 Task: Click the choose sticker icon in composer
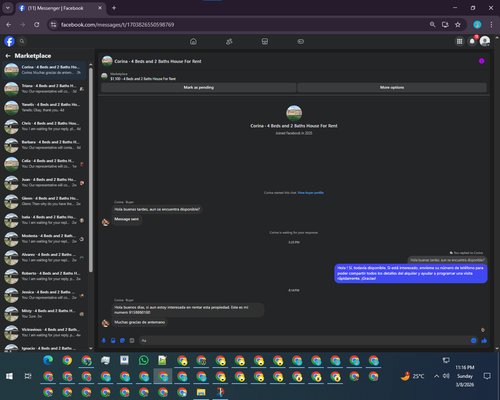click(x=123, y=340)
